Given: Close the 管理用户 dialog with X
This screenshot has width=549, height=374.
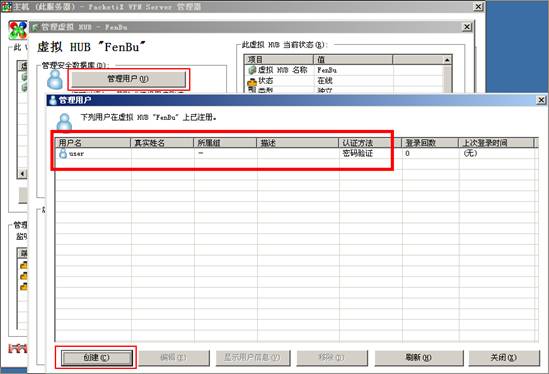Looking at the screenshot, I should pos(541,100).
